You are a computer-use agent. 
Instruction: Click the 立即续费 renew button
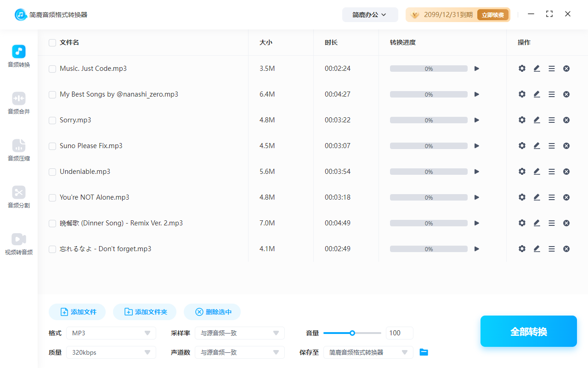[x=493, y=15]
